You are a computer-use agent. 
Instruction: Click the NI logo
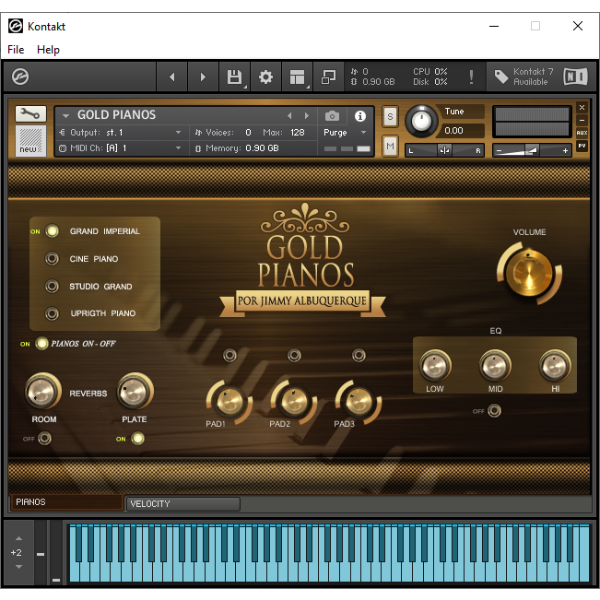click(575, 77)
